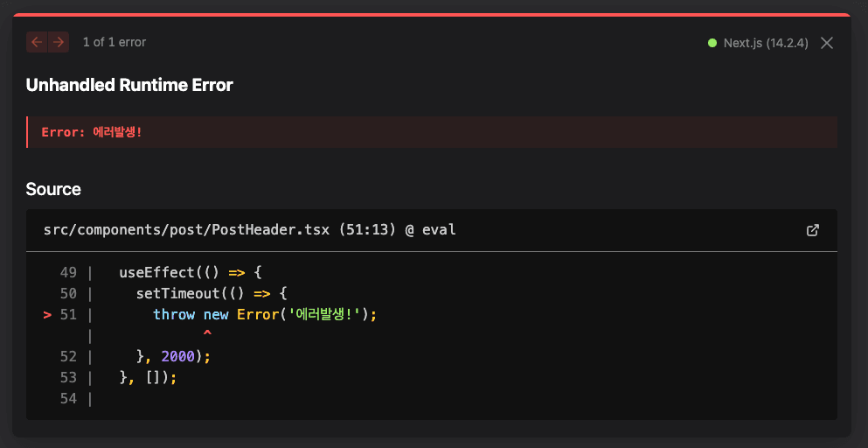This screenshot has height=448, width=868.
Task: Click the red caret under Error
Action: [x=207, y=335]
